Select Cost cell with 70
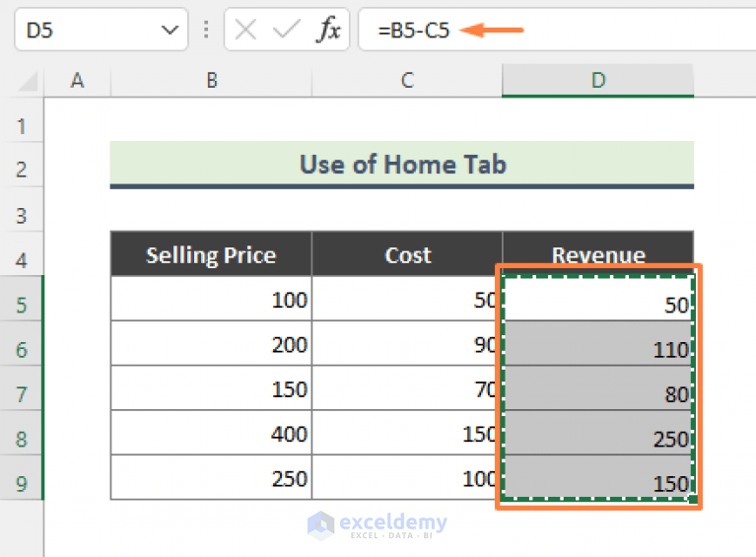756x557 pixels. [407, 387]
